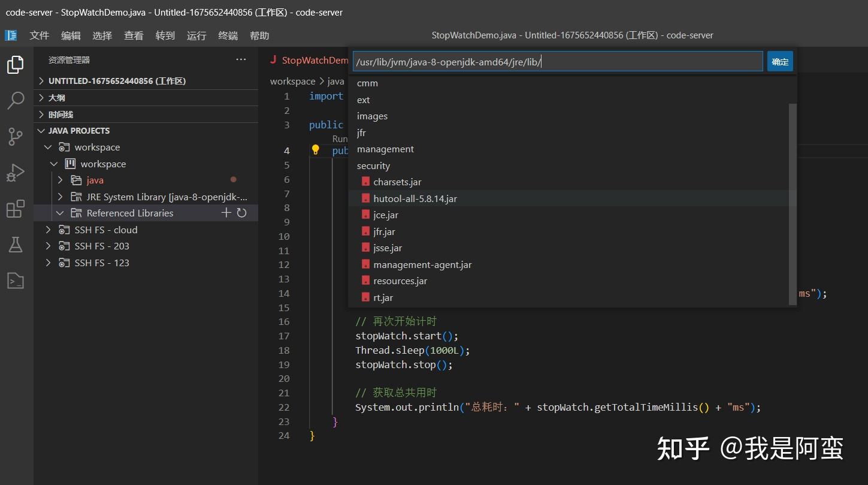Click the Thread.sleep(1000L) code line
The height and width of the screenshot is (485, 868).
pyautogui.click(x=413, y=350)
